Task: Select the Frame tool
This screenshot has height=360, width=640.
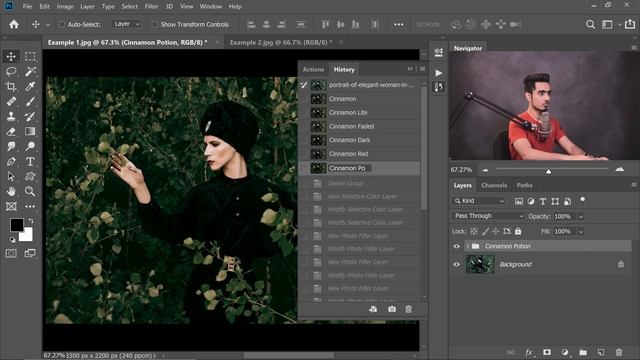Action: (x=11, y=206)
